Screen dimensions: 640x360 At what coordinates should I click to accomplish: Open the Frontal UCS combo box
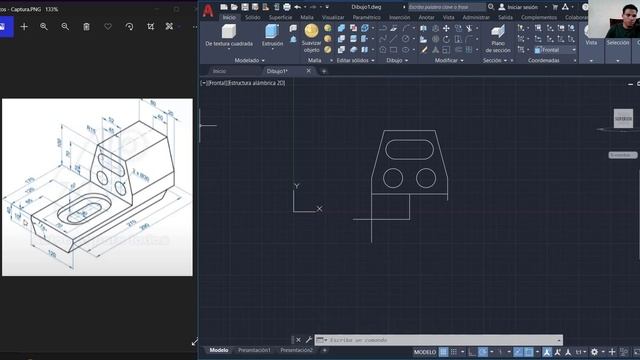tap(555, 50)
